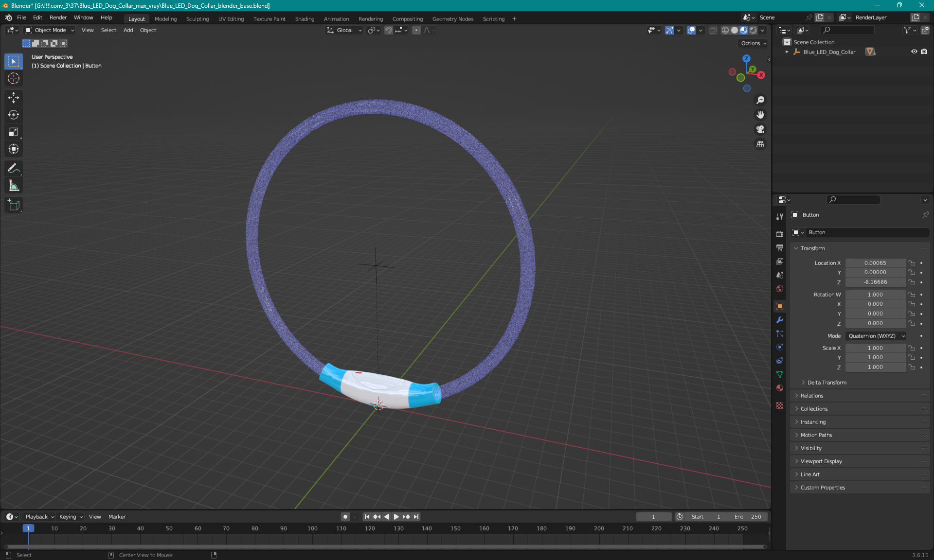The image size is (934, 560).
Task: Open the viewport Add menu
Action: click(x=128, y=30)
